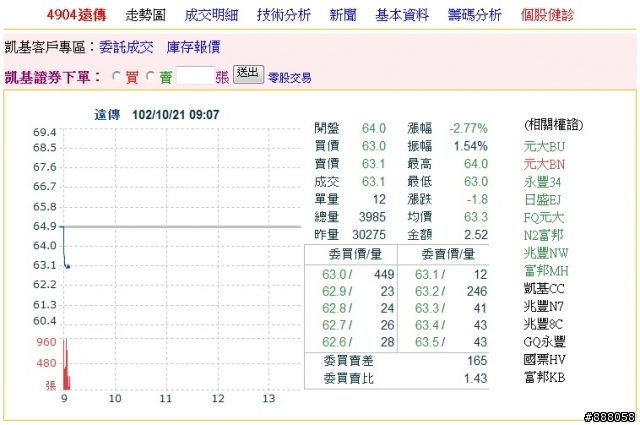Open warrant 永豐34
Image resolution: width=640 pixels, height=425 pixels.
[542, 182]
